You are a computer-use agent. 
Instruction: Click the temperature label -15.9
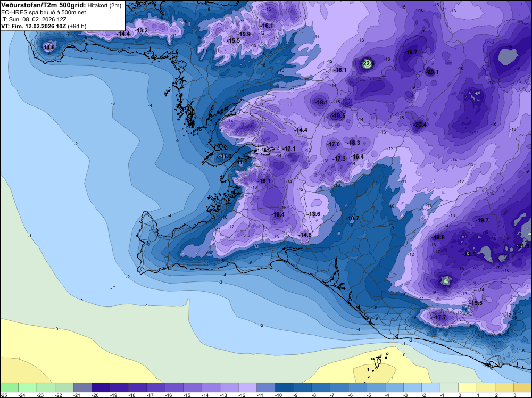(244, 34)
